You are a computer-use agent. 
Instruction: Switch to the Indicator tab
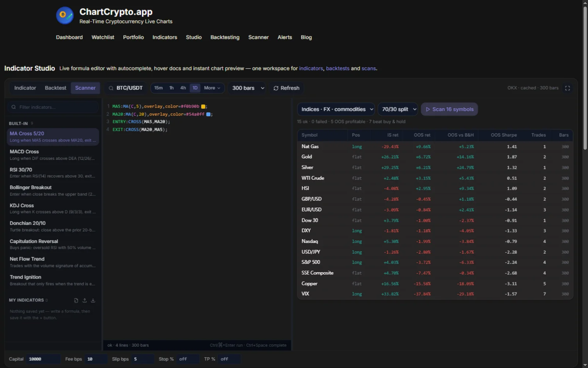point(25,88)
